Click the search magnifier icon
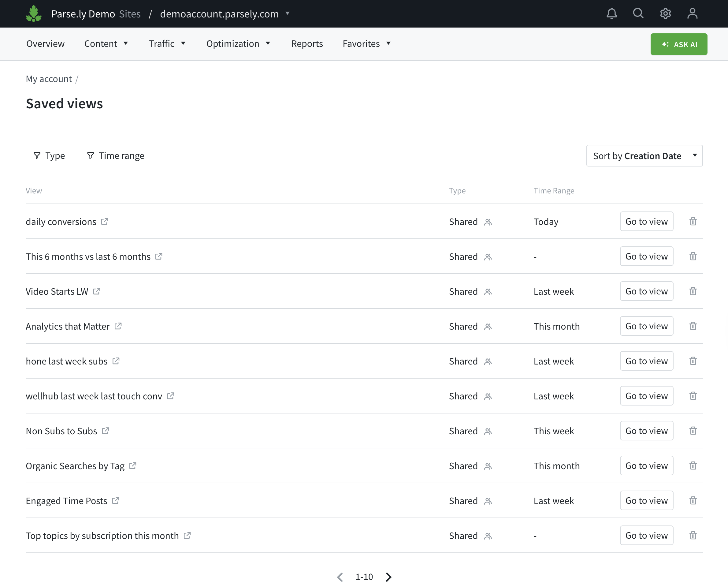728x587 pixels. pyautogui.click(x=638, y=13)
